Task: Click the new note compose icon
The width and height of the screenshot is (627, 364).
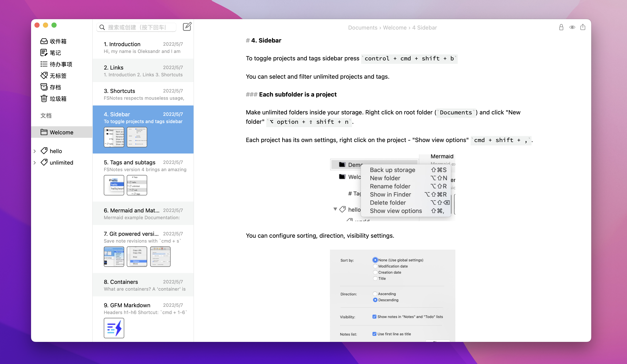Action: click(187, 27)
